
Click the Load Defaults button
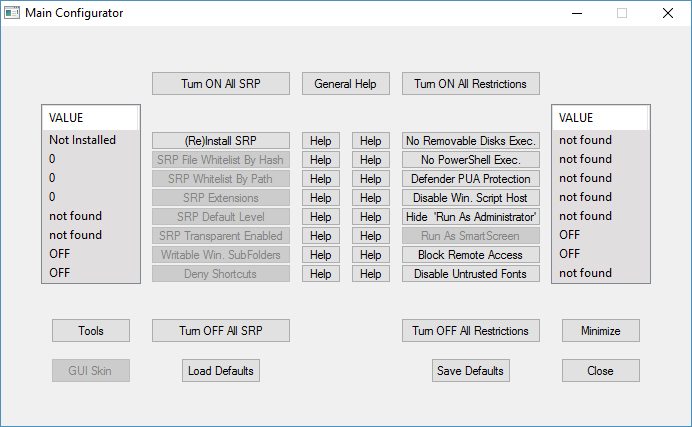tap(221, 371)
